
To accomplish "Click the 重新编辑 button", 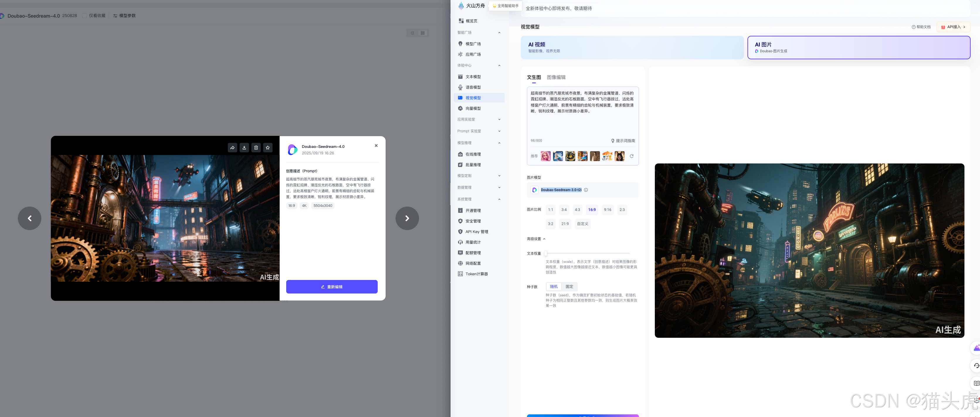I will (332, 287).
